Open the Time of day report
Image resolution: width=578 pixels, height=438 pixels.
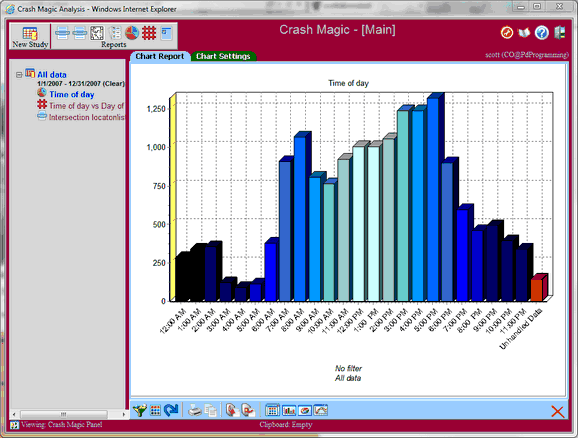click(72, 94)
